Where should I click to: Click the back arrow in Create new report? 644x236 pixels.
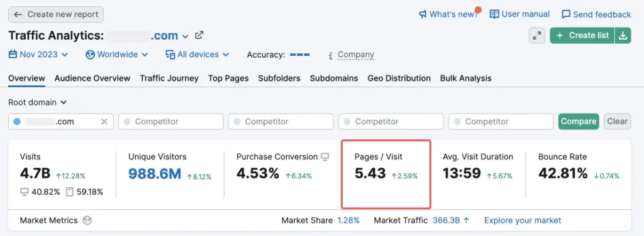tap(18, 14)
